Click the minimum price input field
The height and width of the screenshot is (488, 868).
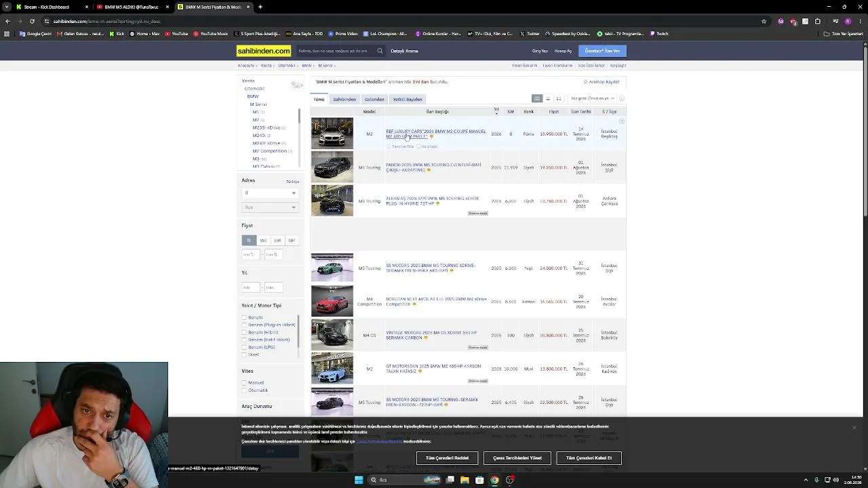tap(251, 254)
